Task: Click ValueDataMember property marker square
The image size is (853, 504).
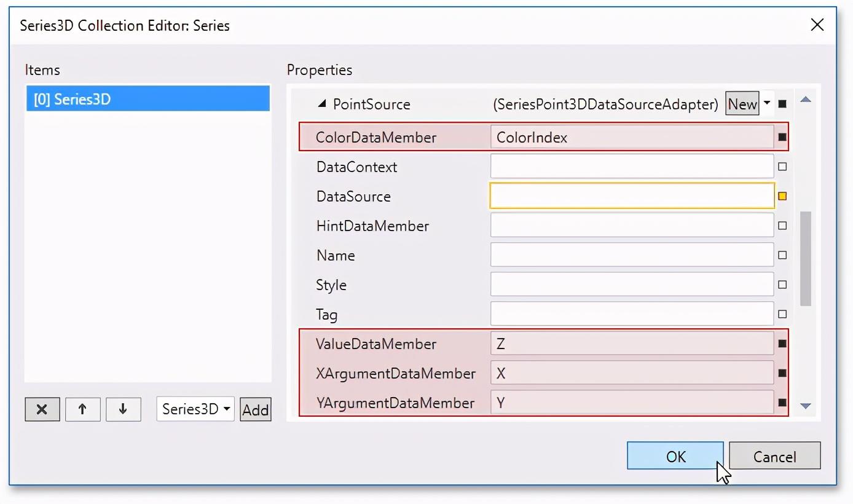Action: pyautogui.click(x=782, y=344)
